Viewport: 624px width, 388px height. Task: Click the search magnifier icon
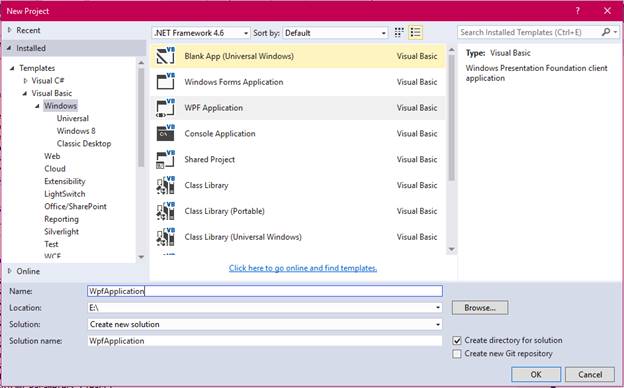(x=606, y=32)
